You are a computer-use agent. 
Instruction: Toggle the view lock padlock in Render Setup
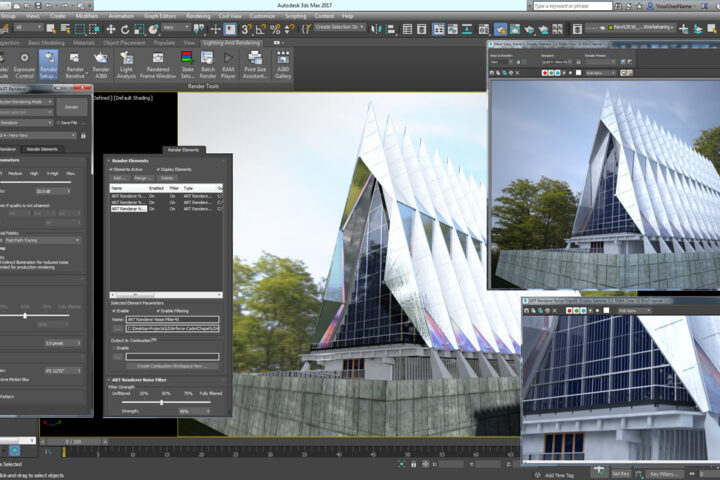83,136
